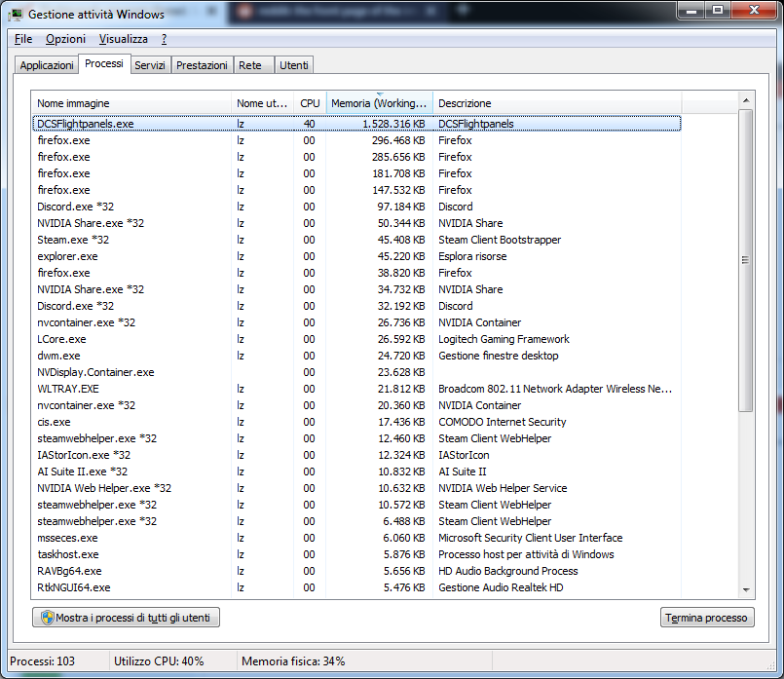Select the dwm.exe process
784x679 pixels.
[356, 356]
